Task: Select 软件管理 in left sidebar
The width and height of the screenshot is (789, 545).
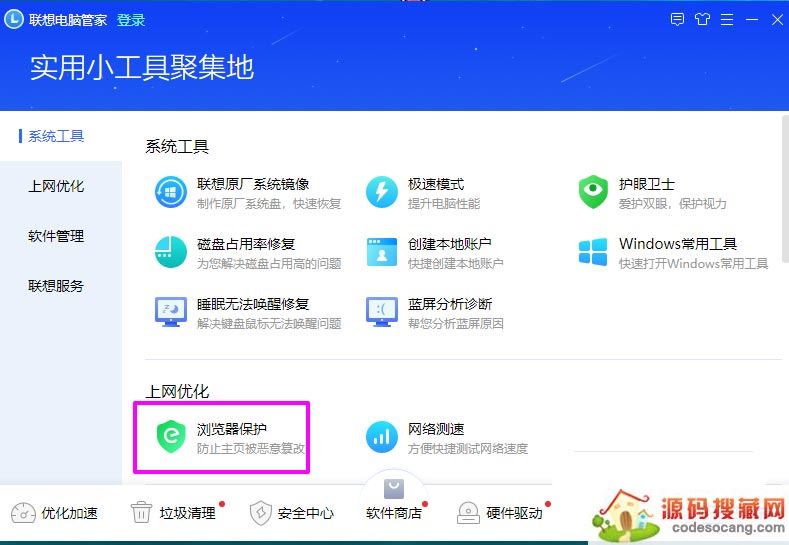Action: (56, 236)
